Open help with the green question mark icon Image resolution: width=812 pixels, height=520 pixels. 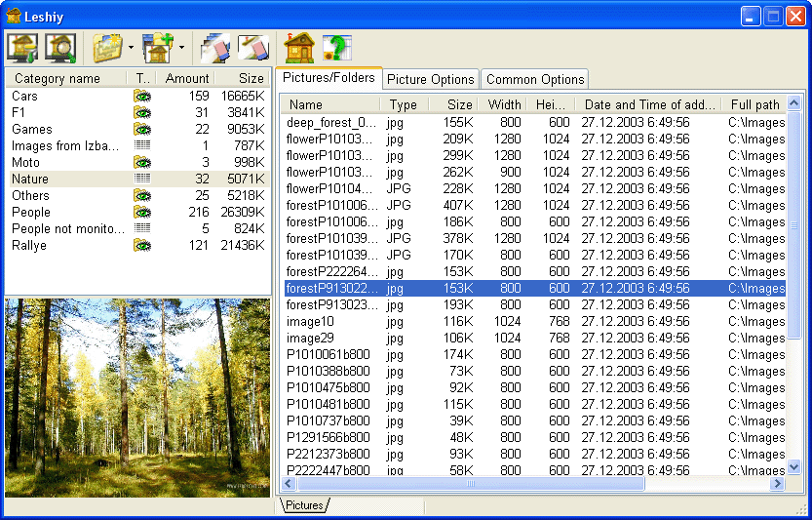336,48
